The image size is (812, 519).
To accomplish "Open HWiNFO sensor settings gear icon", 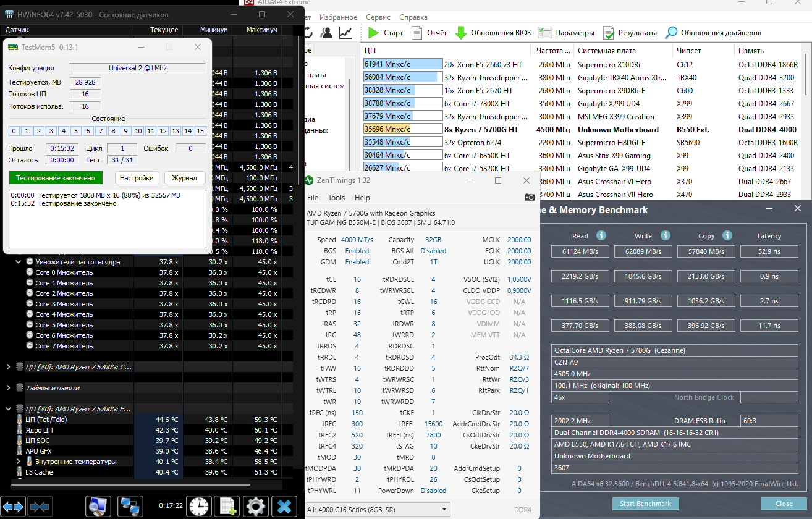I will [x=256, y=506].
